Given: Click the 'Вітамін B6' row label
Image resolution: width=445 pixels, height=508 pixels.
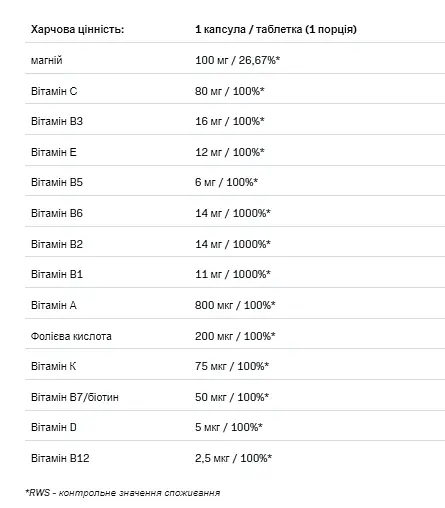Looking at the screenshot, I should 57,213.
